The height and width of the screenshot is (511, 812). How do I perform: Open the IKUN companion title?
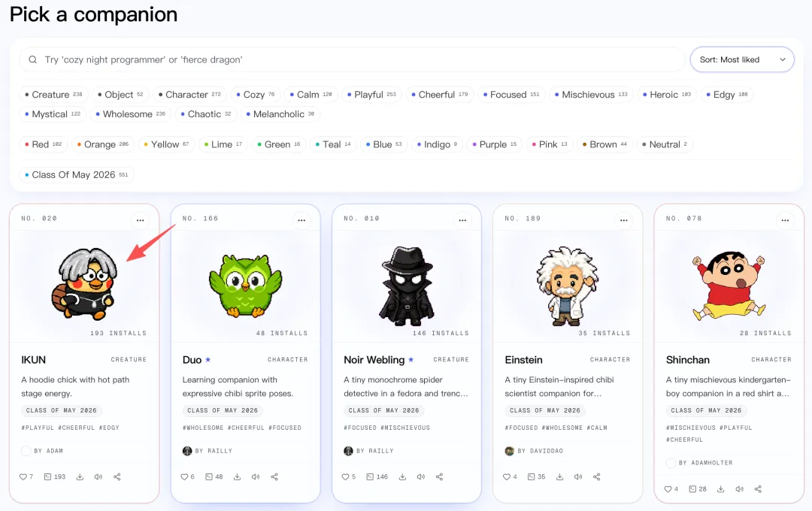point(34,360)
